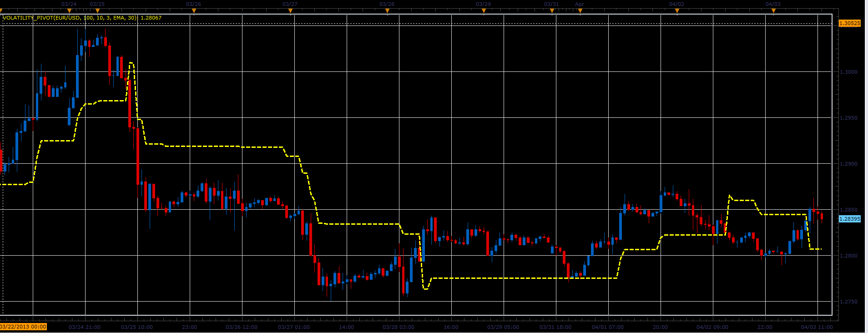The image size is (868, 333).
Task: Click the 03/28 03:00 time axis label
Action: pyautogui.click(x=399, y=327)
